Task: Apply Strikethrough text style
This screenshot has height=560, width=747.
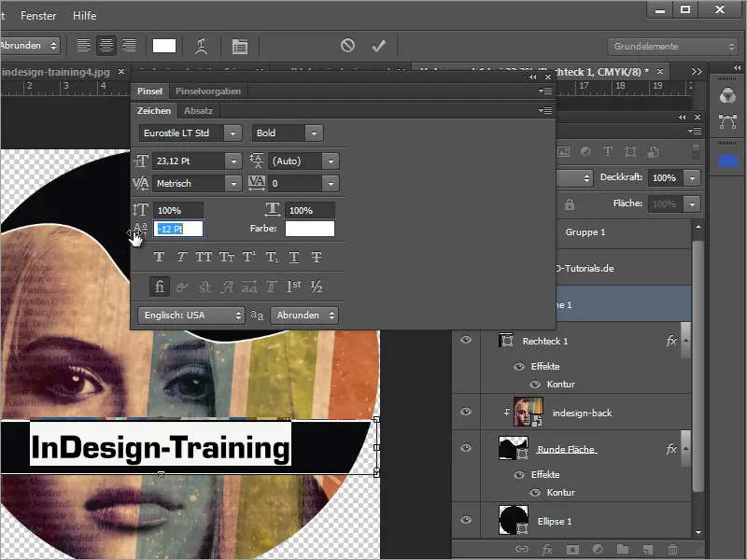Action: (x=317, y=258)
